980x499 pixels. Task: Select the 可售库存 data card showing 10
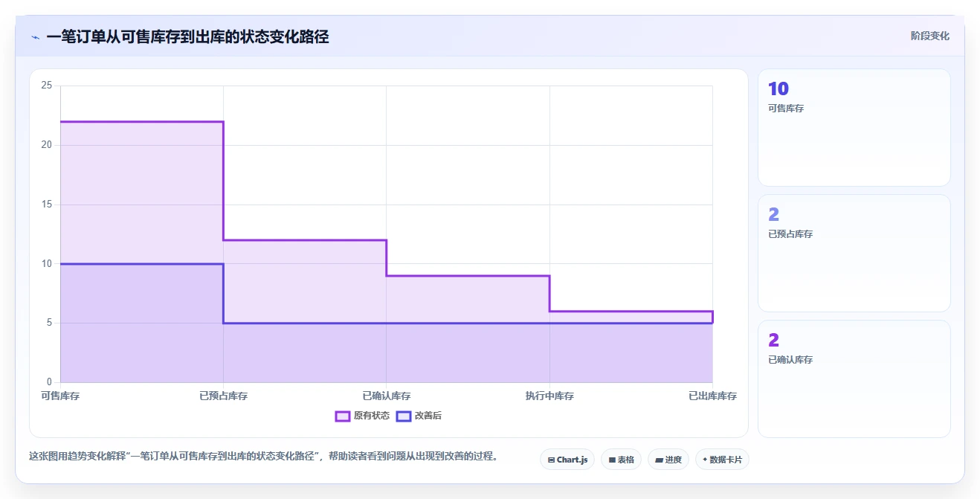coord(854,127)
